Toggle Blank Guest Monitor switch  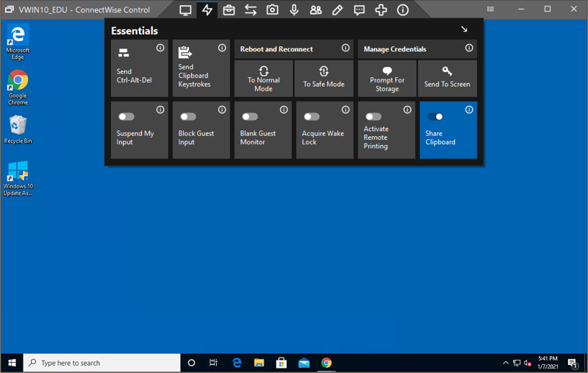click(x=250, y=117)
